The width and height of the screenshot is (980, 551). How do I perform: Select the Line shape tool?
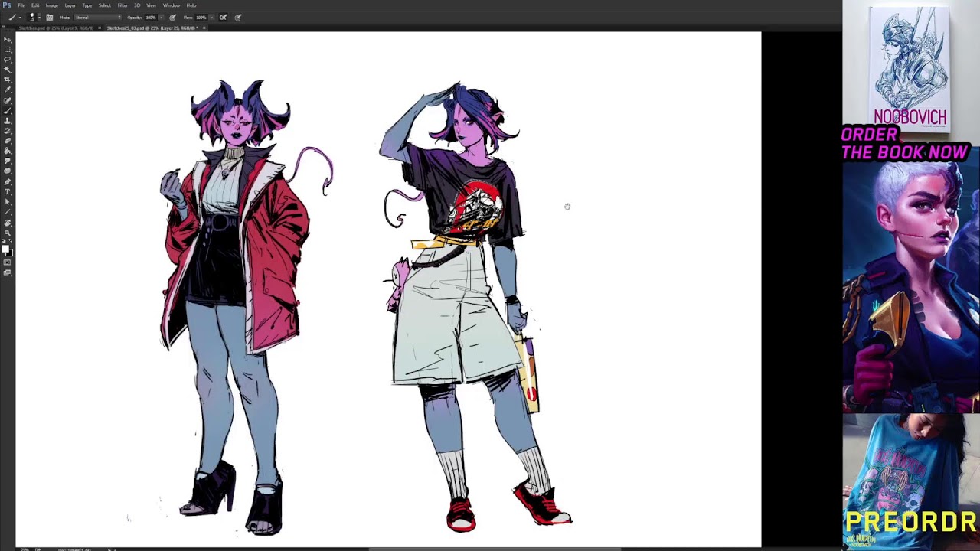(8, 211)
